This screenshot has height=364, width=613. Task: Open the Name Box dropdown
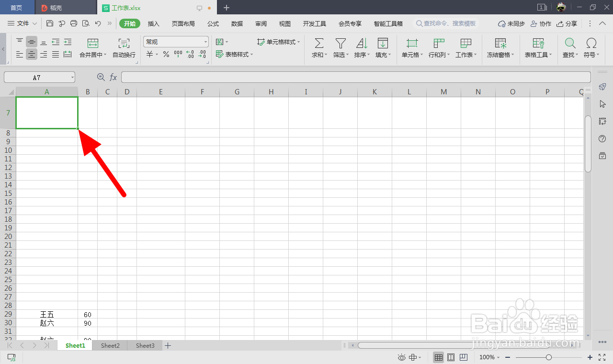(x=72, y=77)
